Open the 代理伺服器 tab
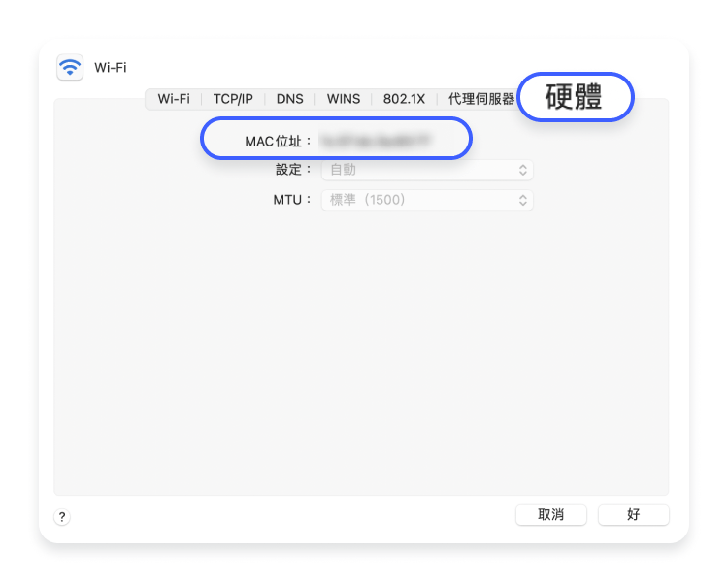 (481, 99)
